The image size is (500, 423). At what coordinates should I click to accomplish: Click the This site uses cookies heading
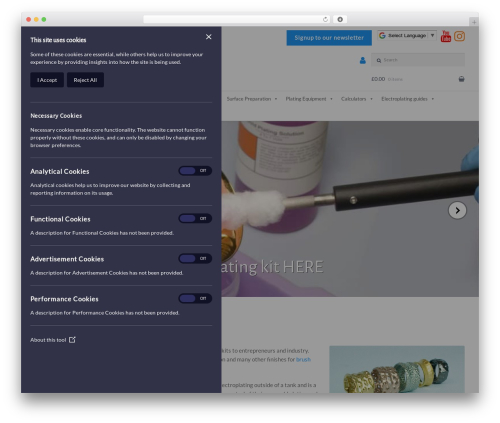coord(58,40)
